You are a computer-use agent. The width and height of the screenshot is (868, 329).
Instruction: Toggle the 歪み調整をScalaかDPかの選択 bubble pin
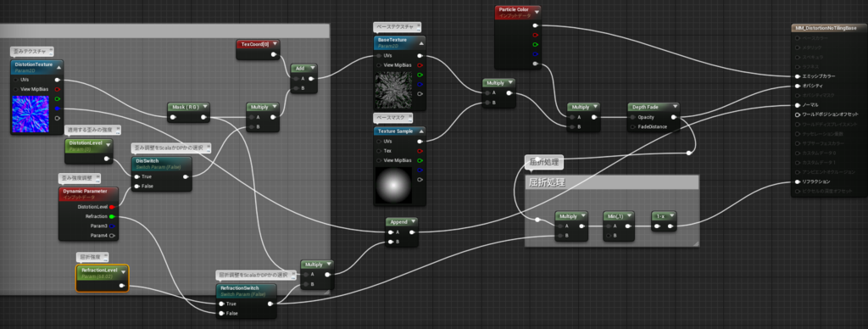(209, 148)
